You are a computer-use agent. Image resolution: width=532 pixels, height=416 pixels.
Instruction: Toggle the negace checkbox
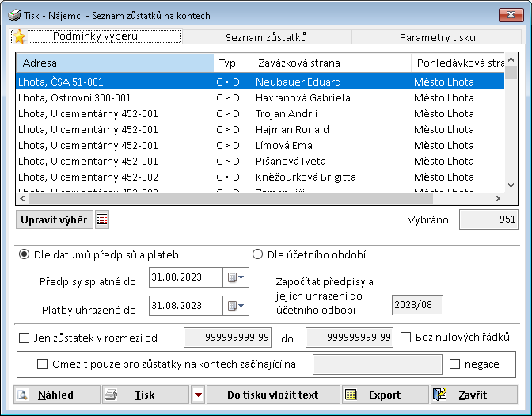pos(454,364)
